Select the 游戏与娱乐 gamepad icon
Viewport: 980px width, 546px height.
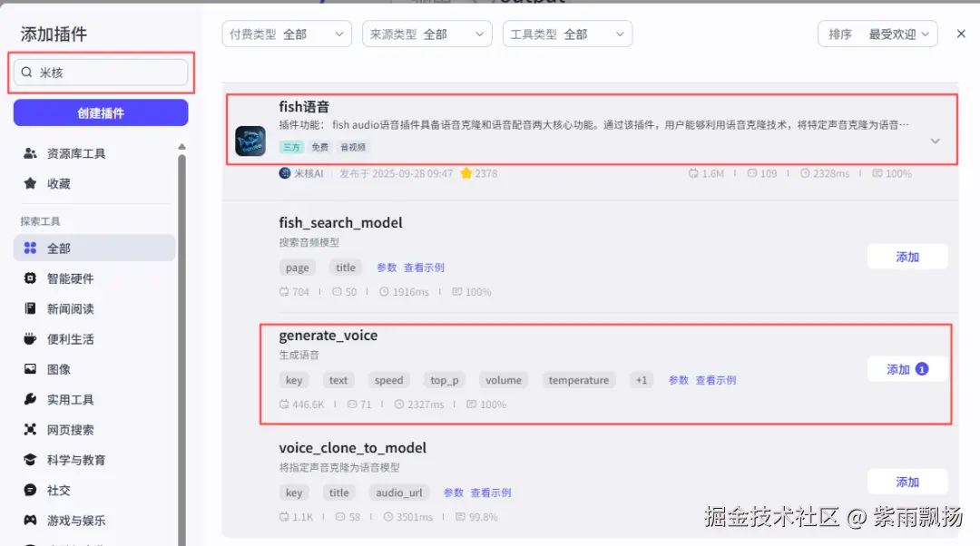(30, 520)
